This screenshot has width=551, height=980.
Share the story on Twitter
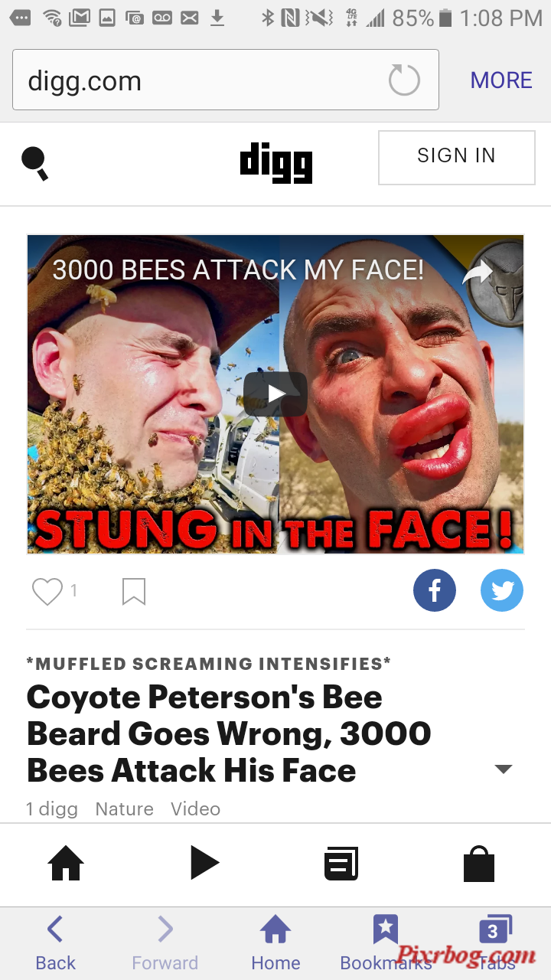coord(502,590)
